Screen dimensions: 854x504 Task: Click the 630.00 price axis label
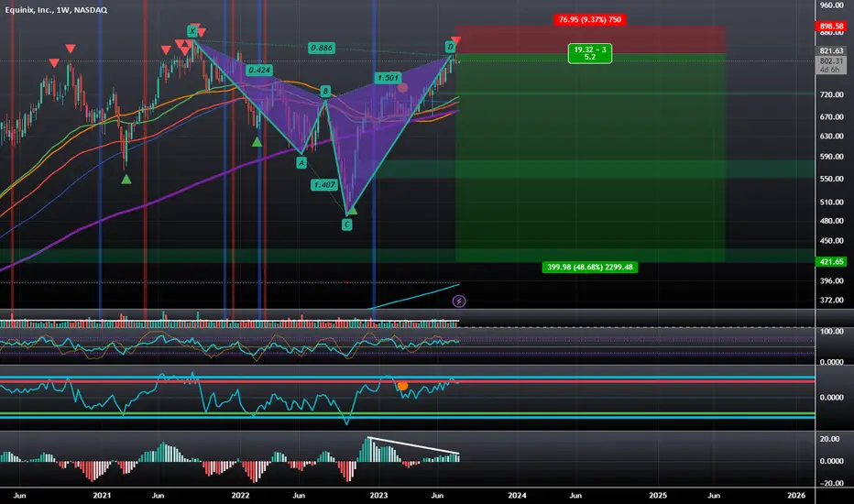[832, 137]
